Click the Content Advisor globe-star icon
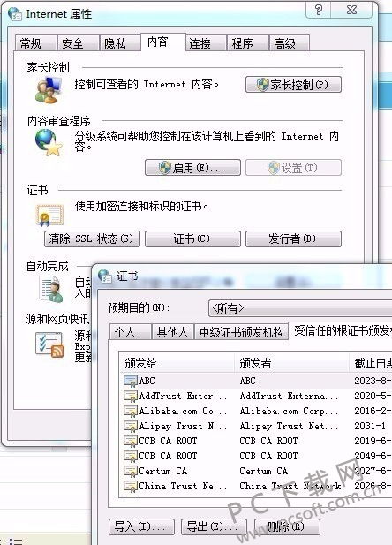The image size is (392, 545). 49,142
